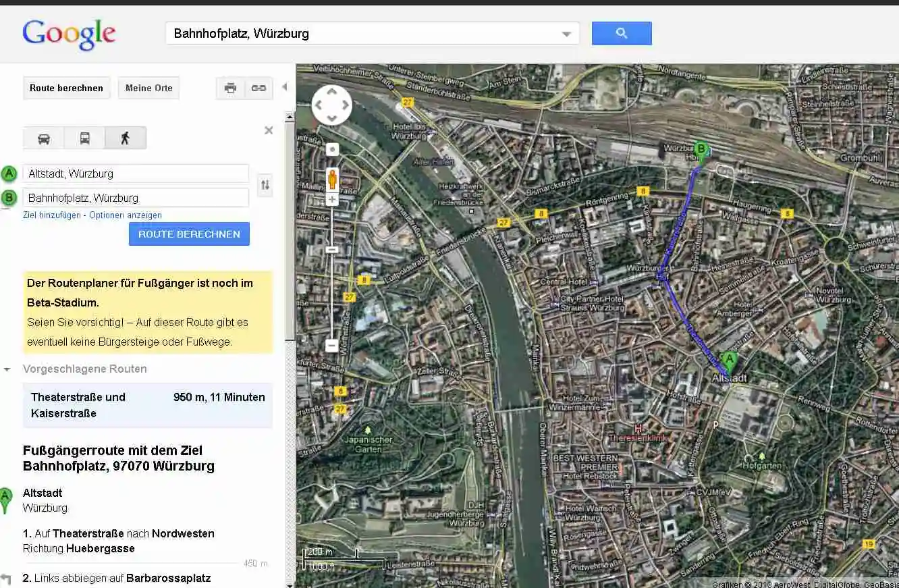Click the green A start marker beside Altstadt field
The width and height of the screenshot is (899, 588).
(x=9, y=173)
